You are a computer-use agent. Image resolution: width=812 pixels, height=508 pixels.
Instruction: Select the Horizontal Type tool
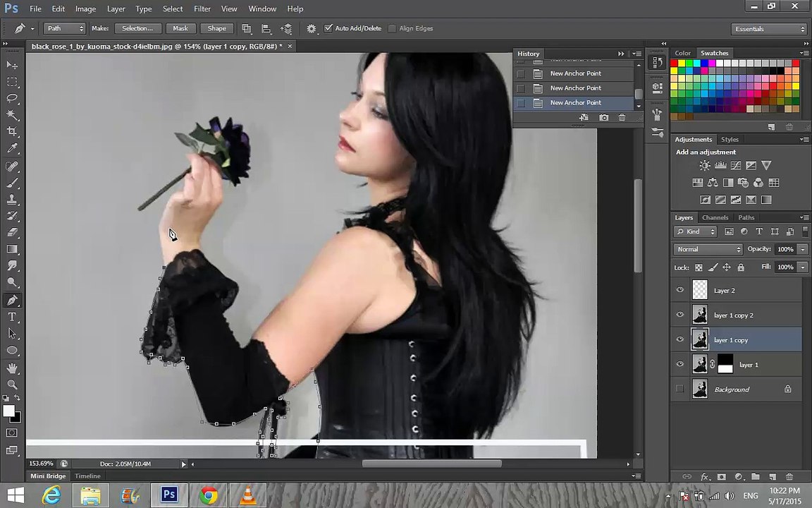tap(12, 317)
